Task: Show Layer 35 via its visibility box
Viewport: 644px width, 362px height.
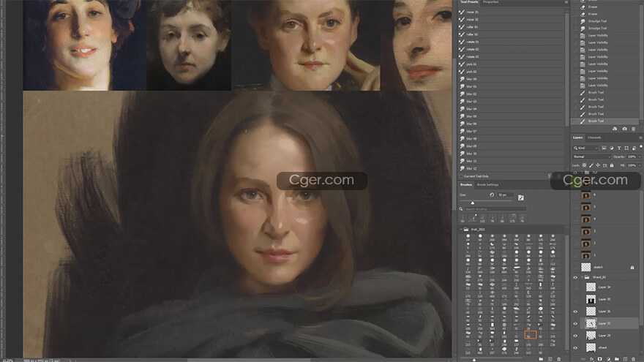Action: (x=575, y=299)
